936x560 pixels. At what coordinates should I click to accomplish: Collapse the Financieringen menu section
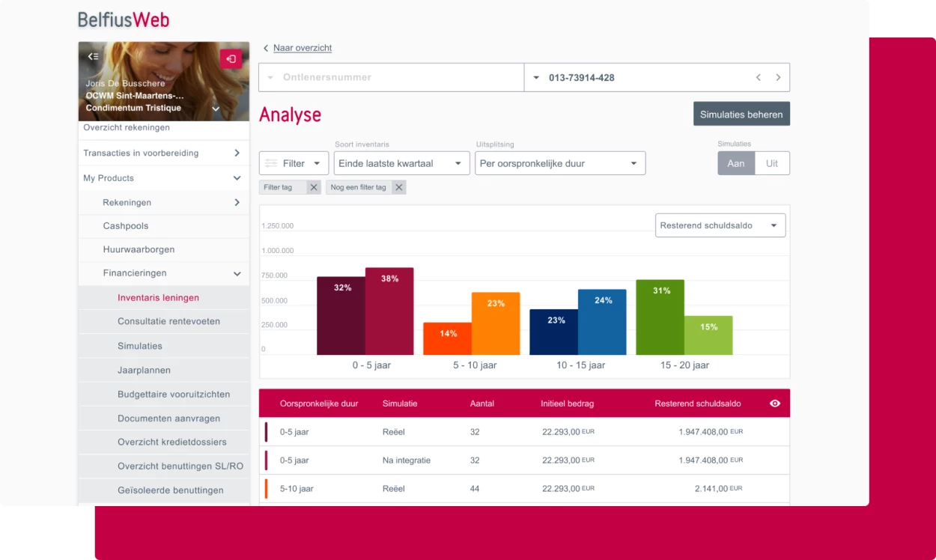pyautogui.click(x=237, y=274)
